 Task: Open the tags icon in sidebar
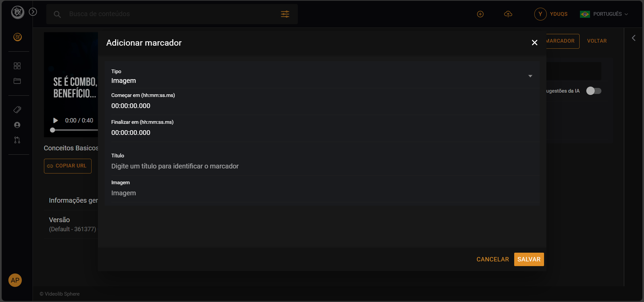click(x=17, y=110)
